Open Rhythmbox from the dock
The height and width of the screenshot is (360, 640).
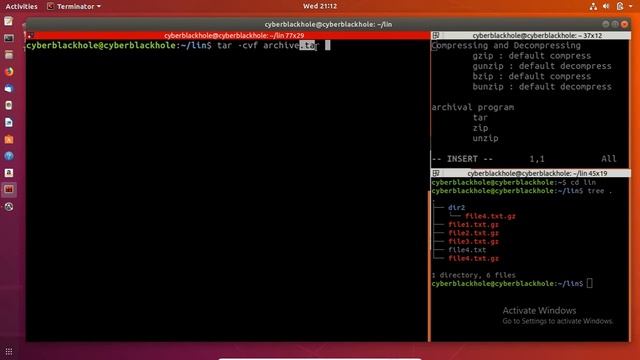[9, 105]
